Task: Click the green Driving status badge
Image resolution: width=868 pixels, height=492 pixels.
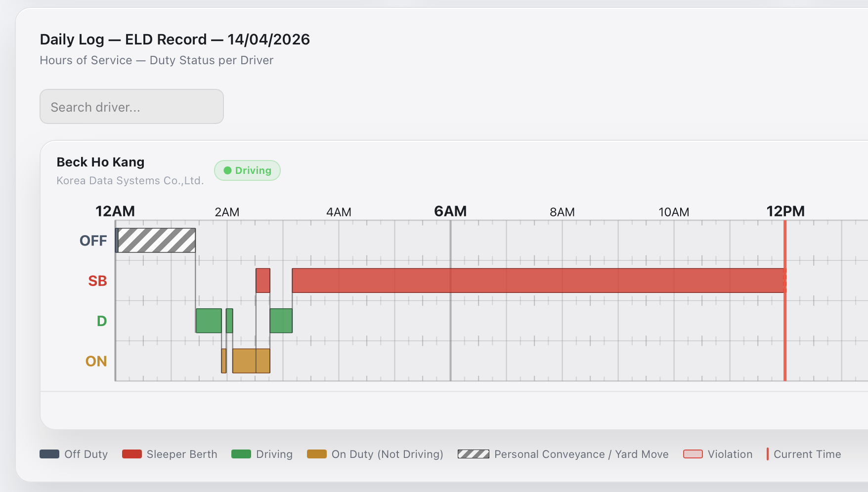Action: pyautogui.click(x=247, y=170)
